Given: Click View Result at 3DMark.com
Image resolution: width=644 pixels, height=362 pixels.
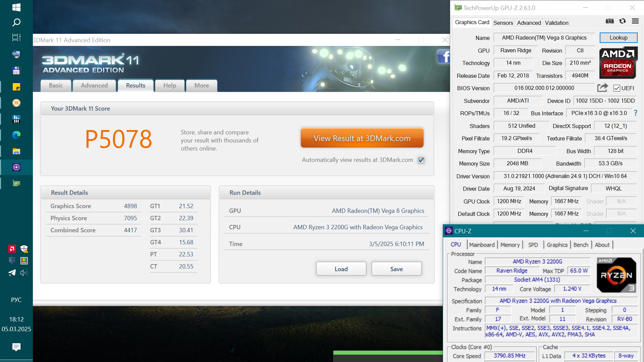Looking at the screenshot, I should pos(362,138).
